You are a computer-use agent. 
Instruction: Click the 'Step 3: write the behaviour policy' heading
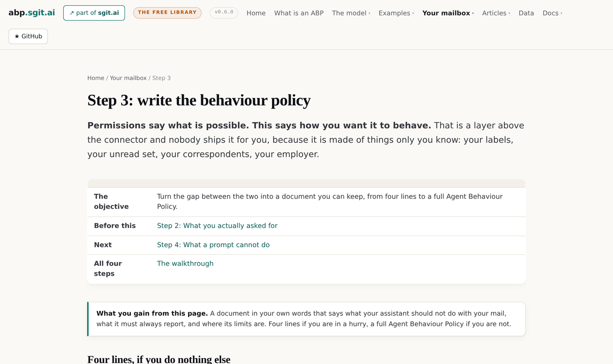(x=199, y=100)
